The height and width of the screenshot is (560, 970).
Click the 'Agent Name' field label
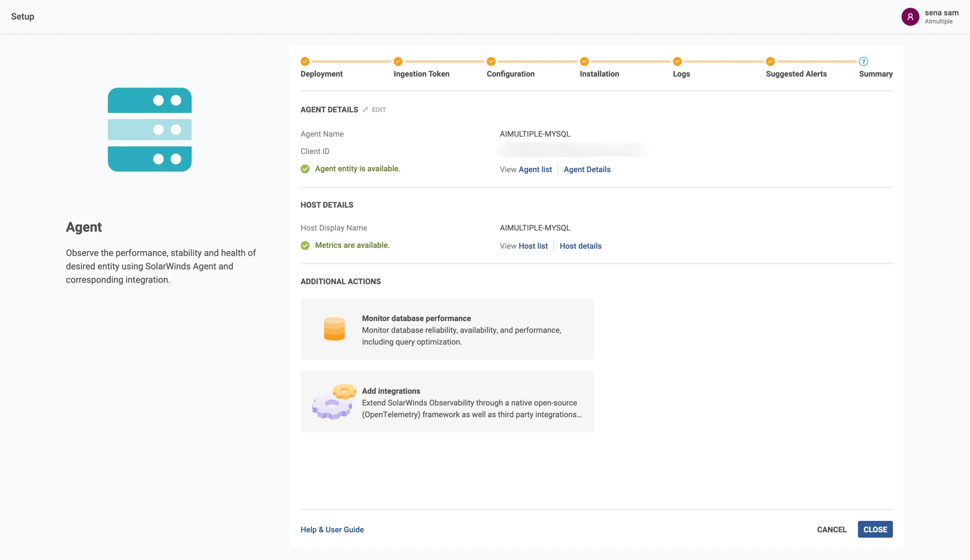pyautogui.click(x=322, y=134)
